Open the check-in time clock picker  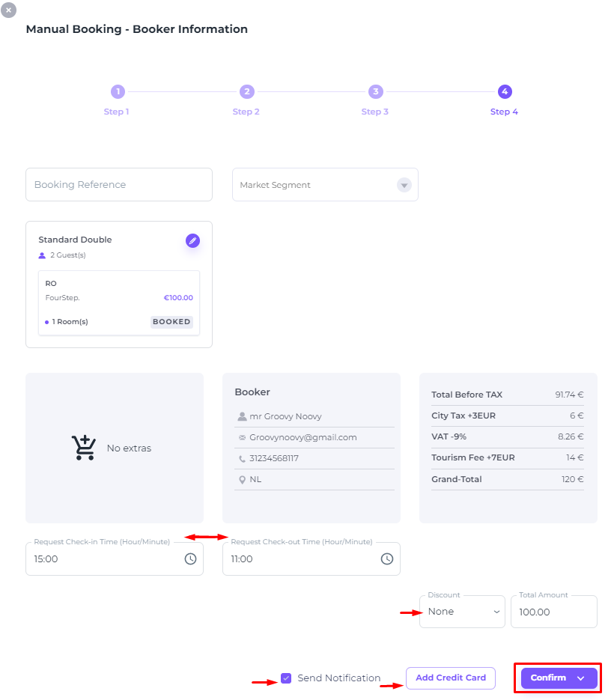coord(191,559)
